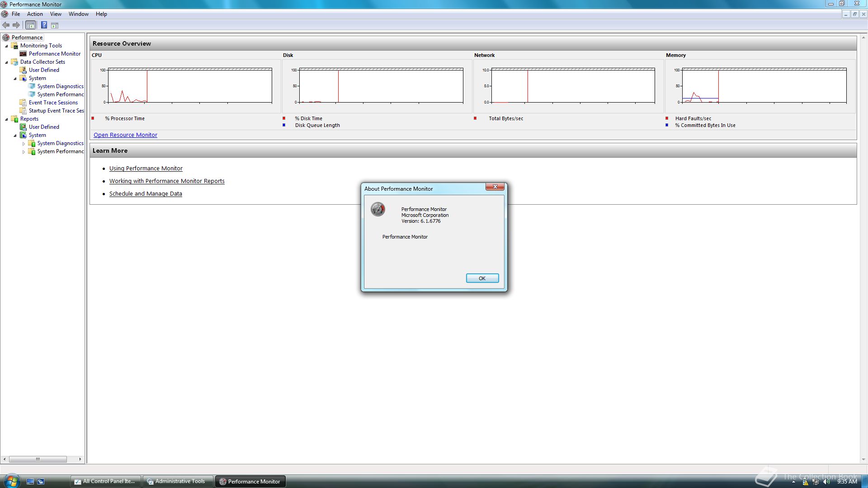Open the File menu
The height and width of the screenshot is (488, 868).
click(x=16, y=14)
